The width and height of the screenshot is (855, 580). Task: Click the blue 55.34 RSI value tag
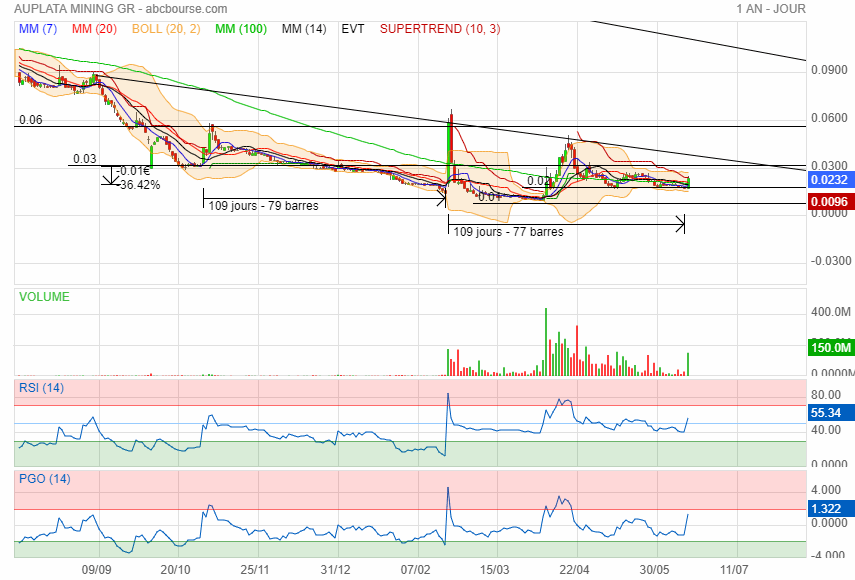(827, 412)
